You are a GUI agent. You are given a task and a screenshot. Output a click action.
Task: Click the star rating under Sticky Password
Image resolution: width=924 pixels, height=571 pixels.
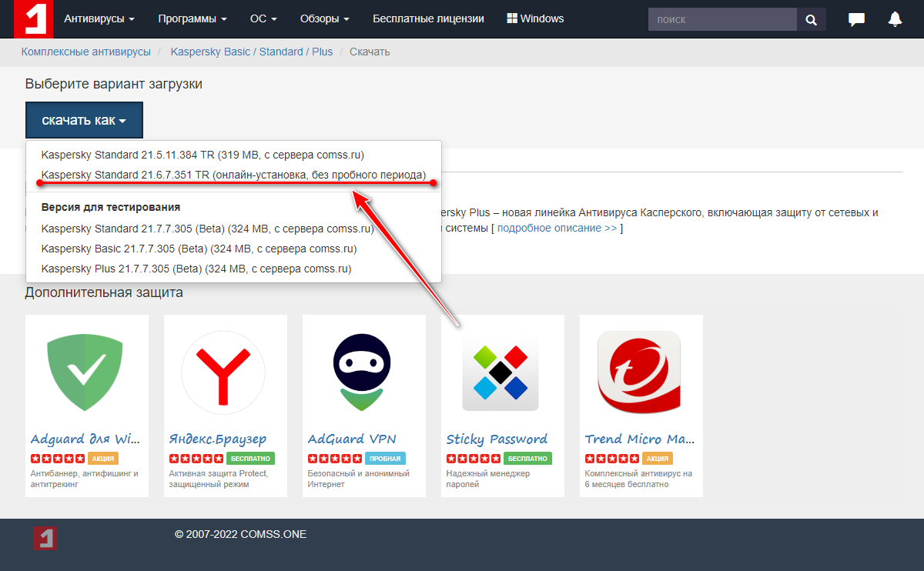474,458
